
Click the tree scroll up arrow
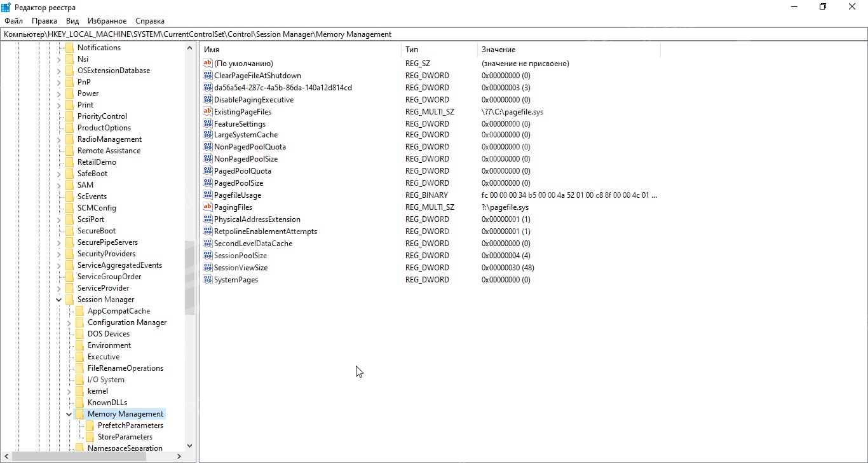[x=189, y=48]
